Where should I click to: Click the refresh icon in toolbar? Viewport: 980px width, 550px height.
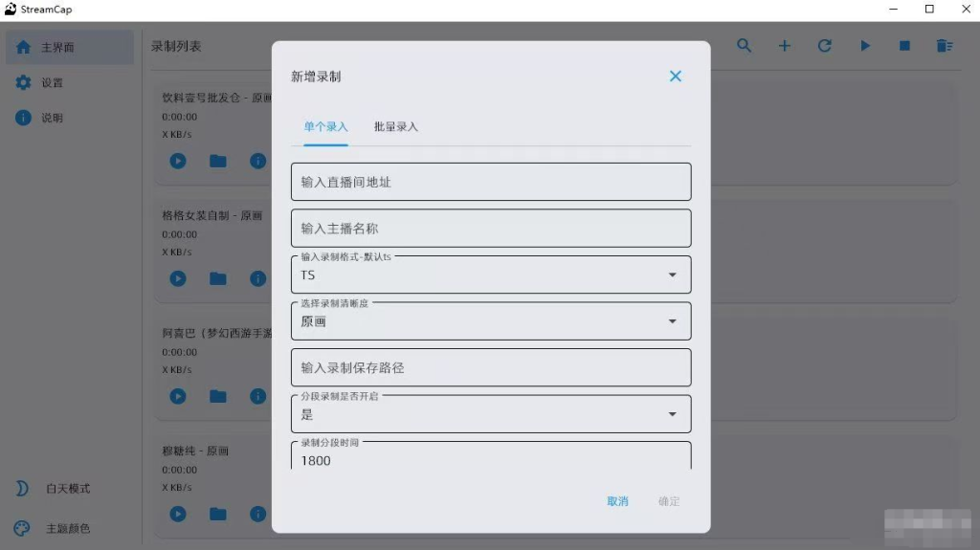coord(824,46)
